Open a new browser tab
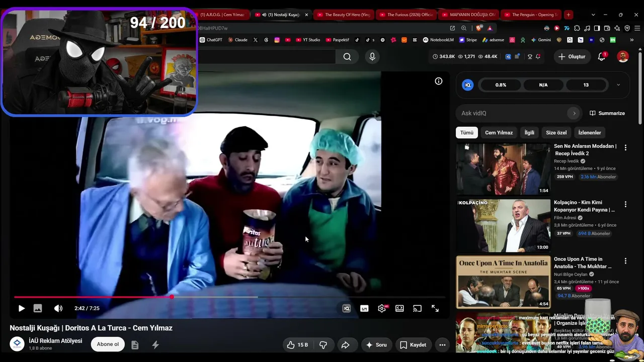Image resolution: width=644 pixels, height=362 pixels. 568,15
